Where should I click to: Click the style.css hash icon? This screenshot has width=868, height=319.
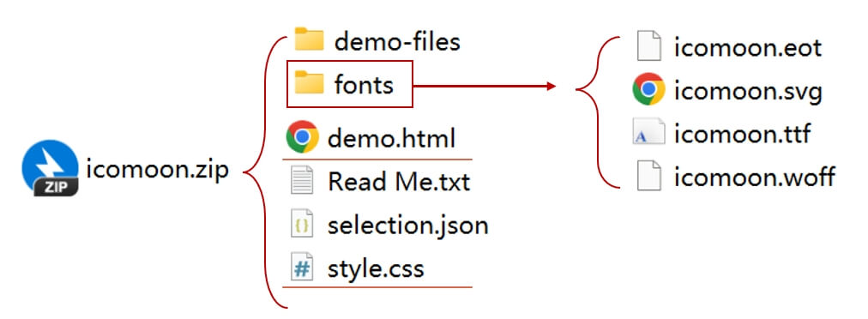302,267
